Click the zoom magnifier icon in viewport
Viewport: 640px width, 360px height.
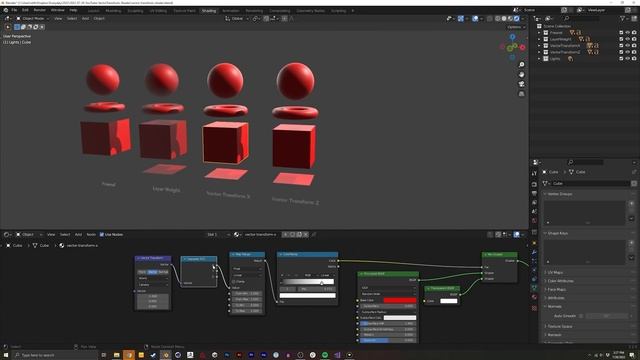click(x=522, y=65)
